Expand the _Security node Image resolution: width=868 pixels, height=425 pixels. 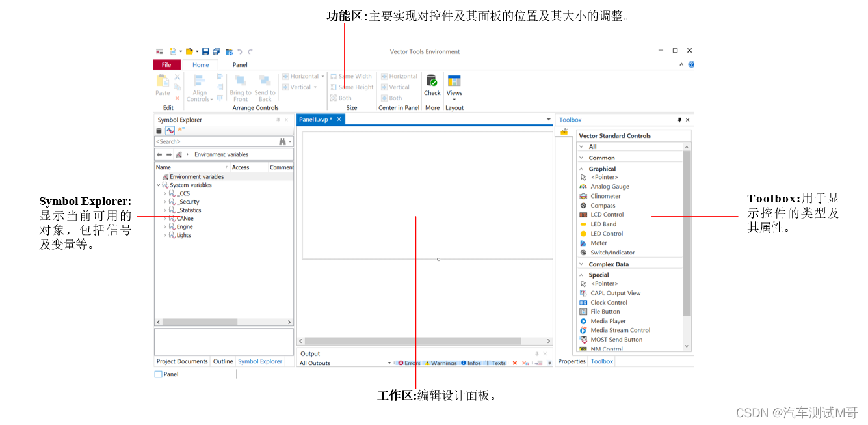(165, 202)
